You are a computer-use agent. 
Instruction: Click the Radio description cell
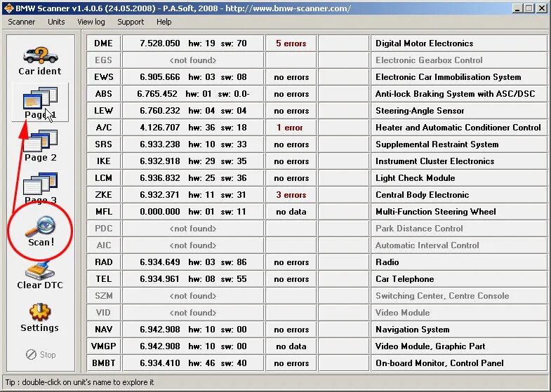pyautogui.click(x=459, y=262)
